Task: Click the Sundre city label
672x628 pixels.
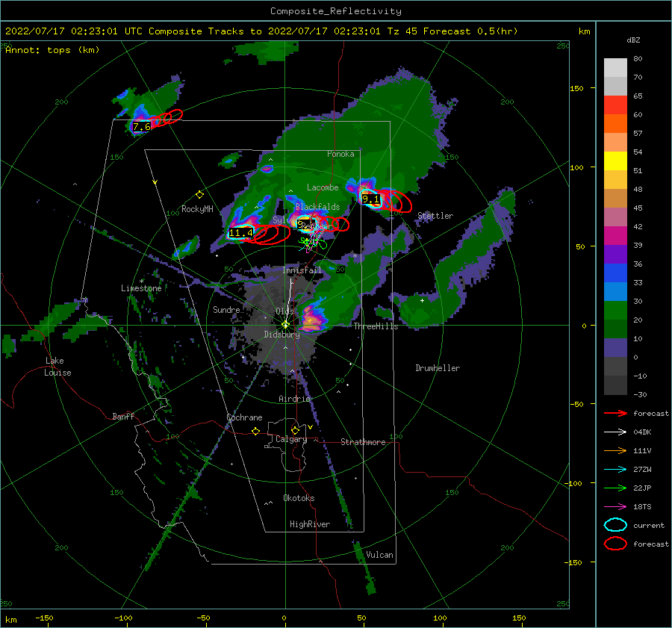Action: tap(226, 309)
